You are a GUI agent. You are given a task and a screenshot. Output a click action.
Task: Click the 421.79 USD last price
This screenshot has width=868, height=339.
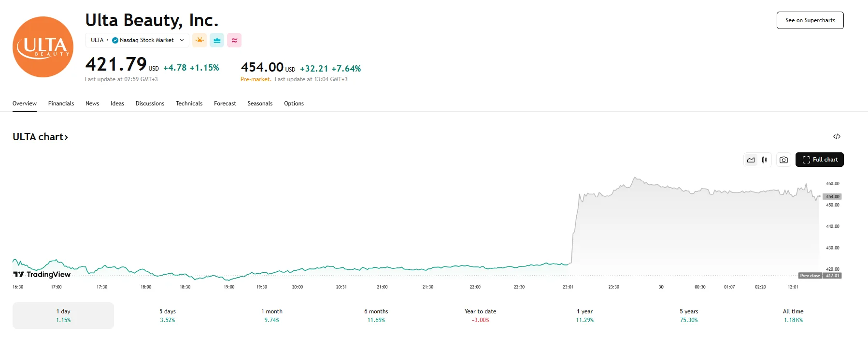pyautogui.click(x=122, y=64)
